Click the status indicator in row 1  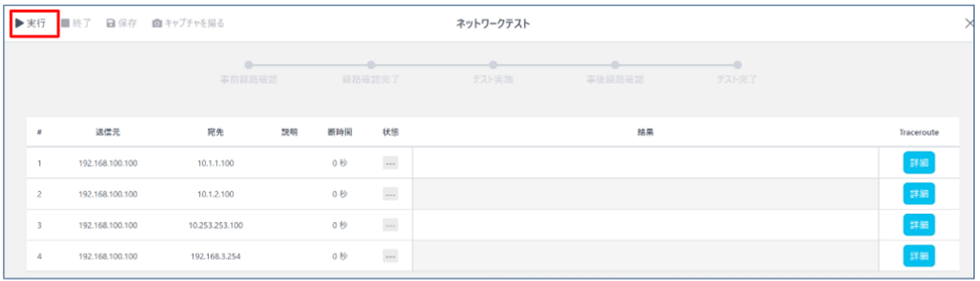[x=391, y=163]
